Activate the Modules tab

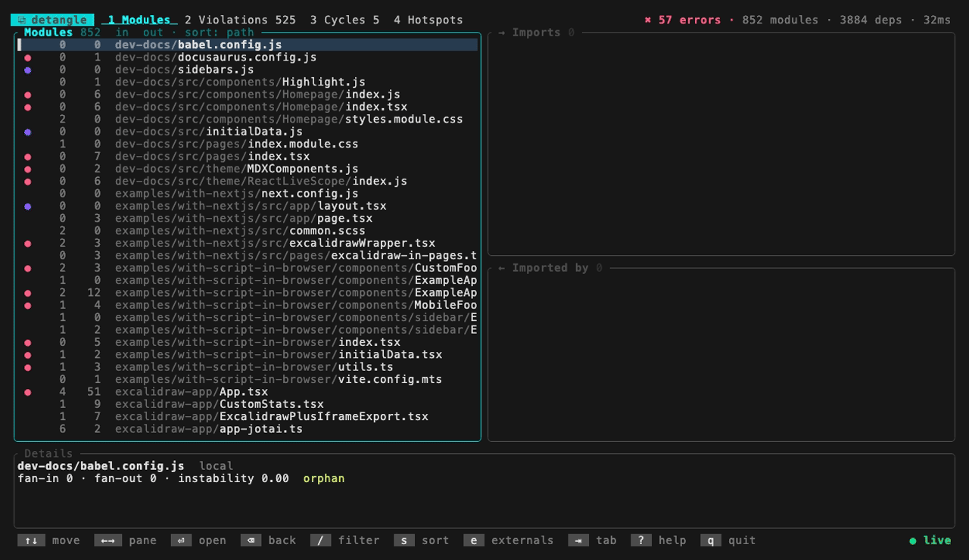click(x=139, y=20)
